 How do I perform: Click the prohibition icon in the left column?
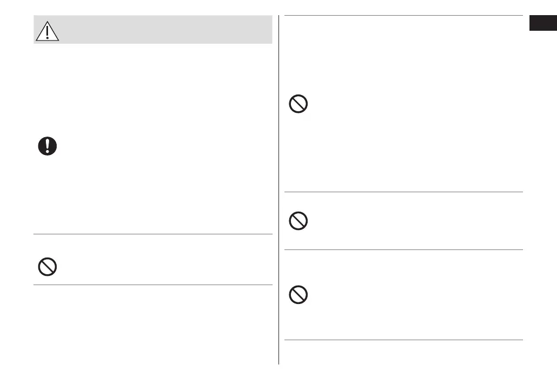click(47, 267)
